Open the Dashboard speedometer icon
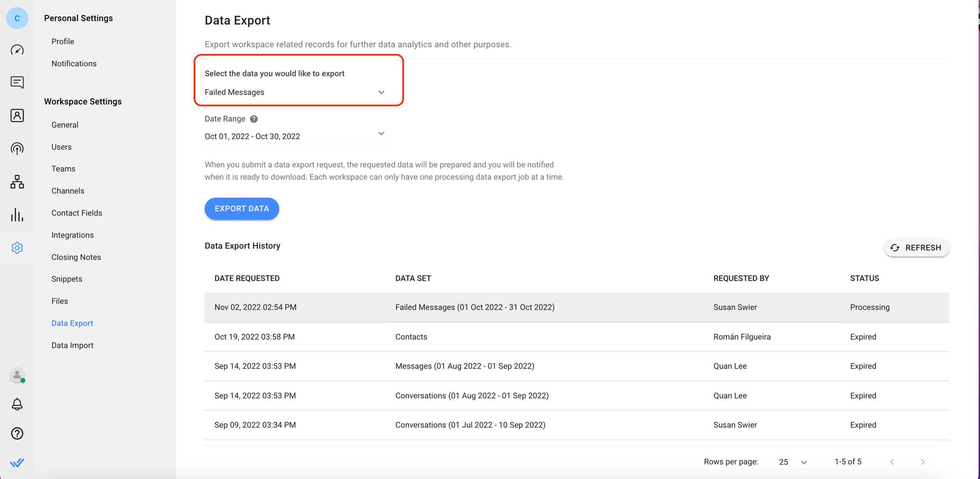This screenshot has height=479, width=980. click(x=17, y=50)
